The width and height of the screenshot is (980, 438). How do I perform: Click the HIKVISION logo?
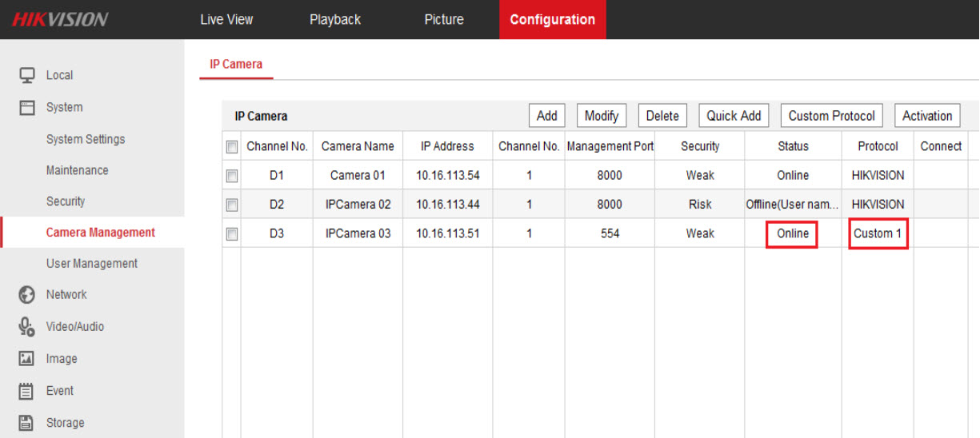(x=60, y=20)
